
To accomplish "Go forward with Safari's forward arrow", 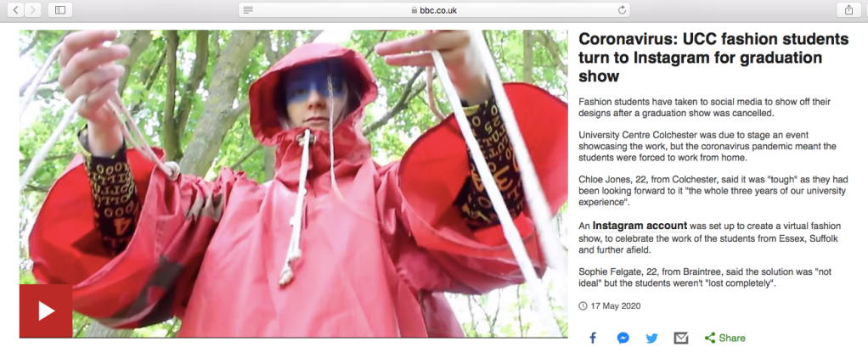I will 33,10.
